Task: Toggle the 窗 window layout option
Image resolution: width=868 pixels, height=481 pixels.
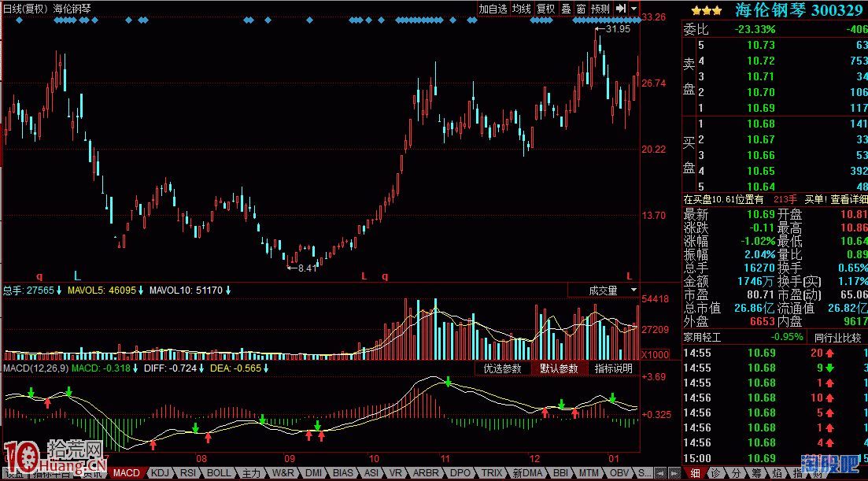Action: [581, 9]
